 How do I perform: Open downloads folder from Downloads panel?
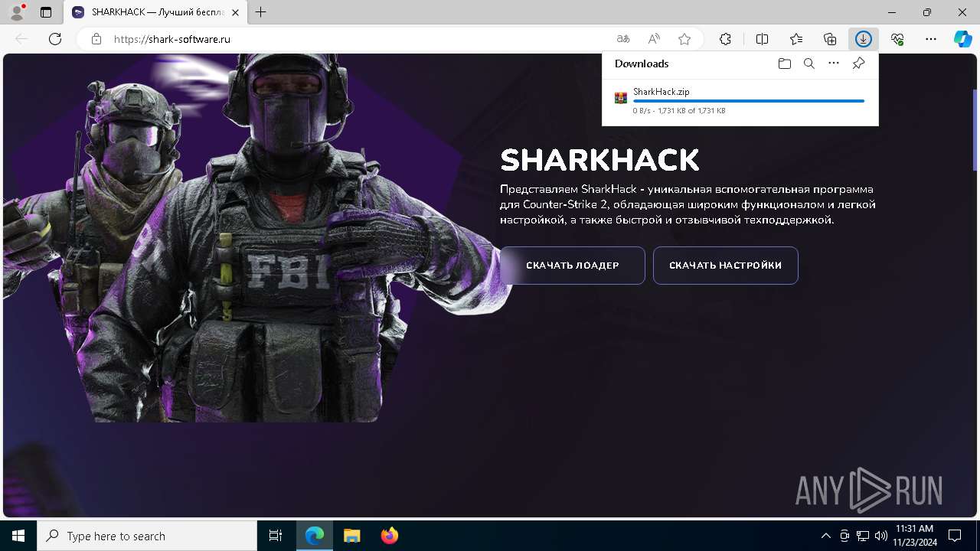click(x=785, y=64)
